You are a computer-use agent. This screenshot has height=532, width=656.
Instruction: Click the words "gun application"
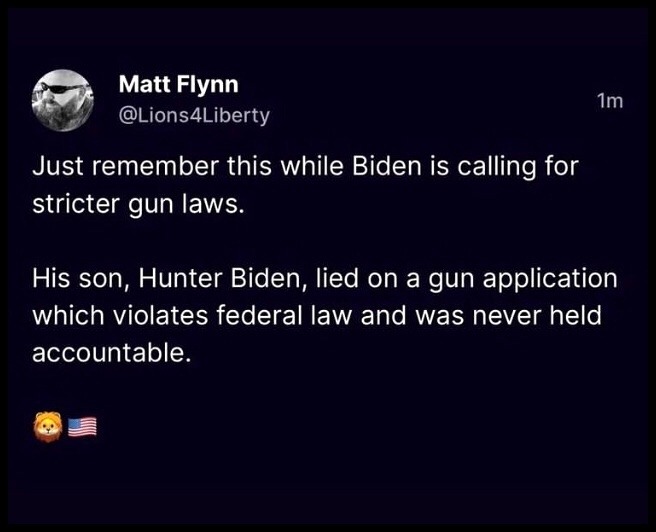(x=523, y=279)
